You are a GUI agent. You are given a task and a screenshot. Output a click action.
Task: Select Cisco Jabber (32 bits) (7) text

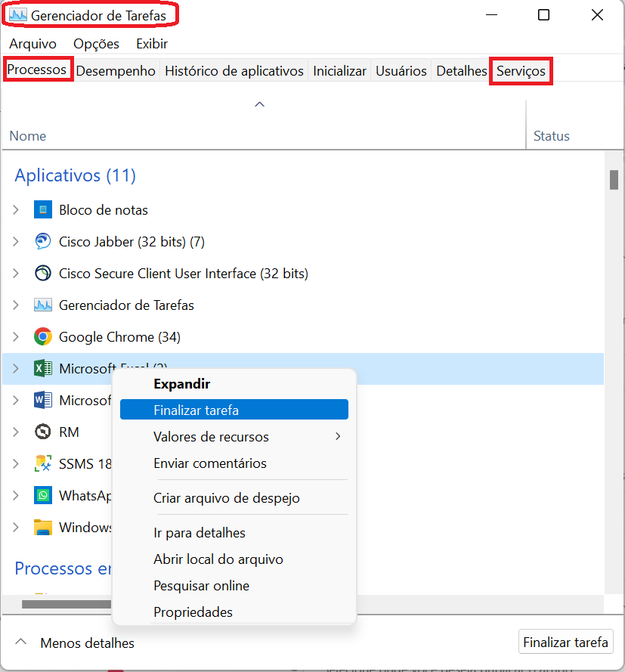click(x=131, y=242)
